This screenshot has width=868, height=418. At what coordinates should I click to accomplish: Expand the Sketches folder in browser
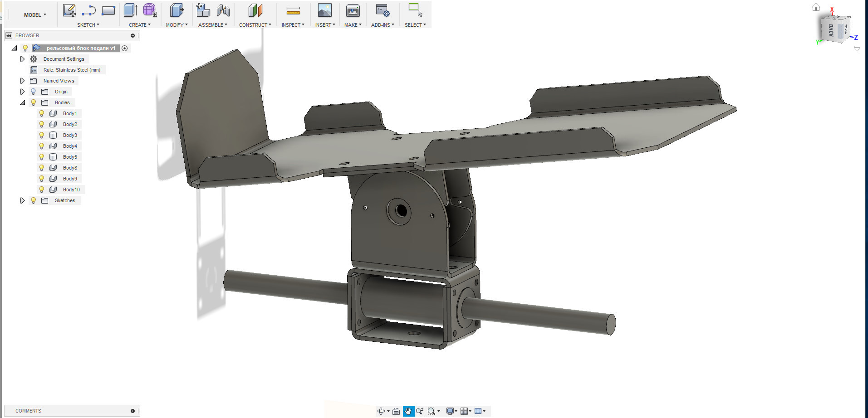(22, 200)
